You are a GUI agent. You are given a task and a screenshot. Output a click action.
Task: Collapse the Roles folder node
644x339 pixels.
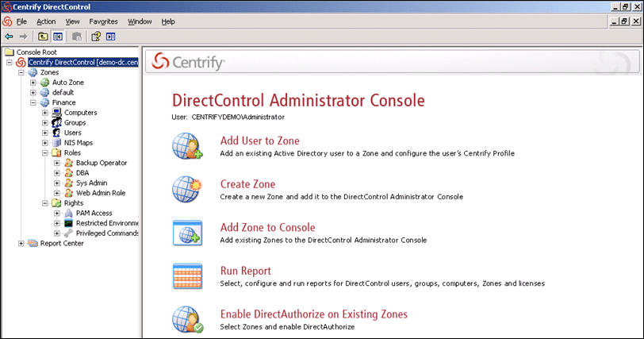click(x=44, y=153)
